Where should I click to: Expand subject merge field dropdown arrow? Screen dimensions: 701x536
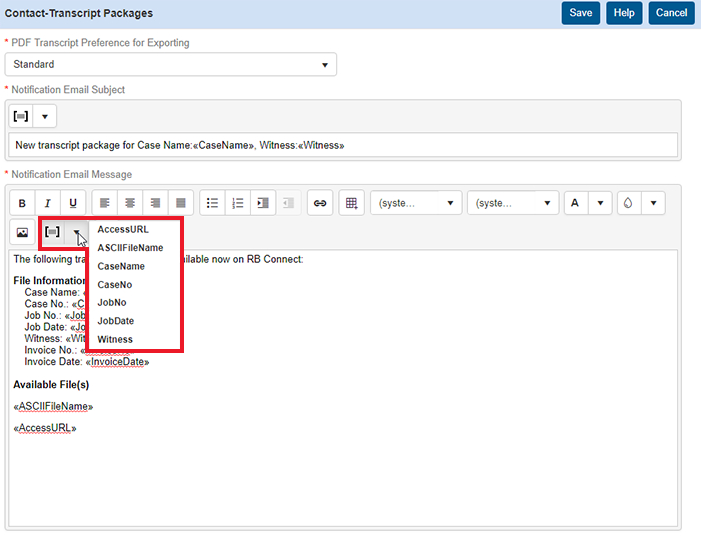45,116
